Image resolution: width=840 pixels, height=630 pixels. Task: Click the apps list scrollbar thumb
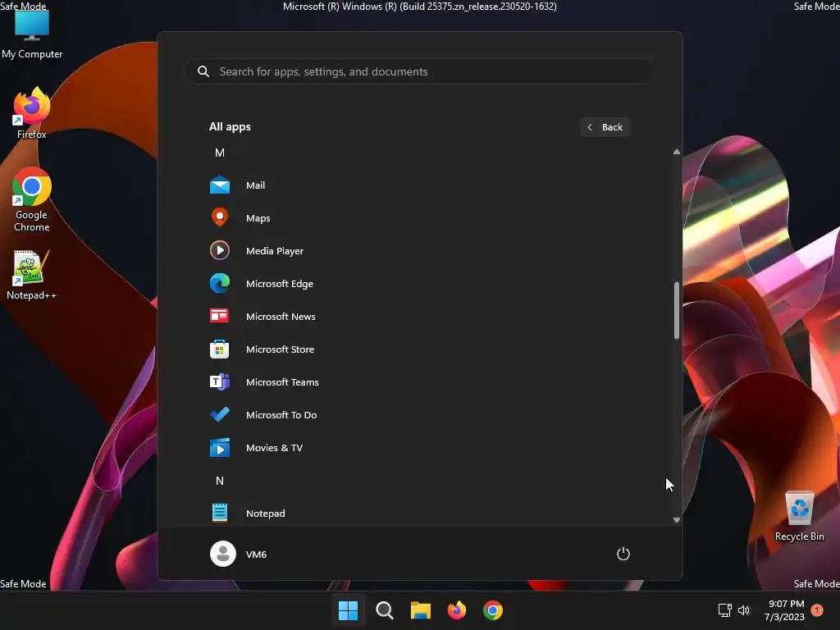677,310
